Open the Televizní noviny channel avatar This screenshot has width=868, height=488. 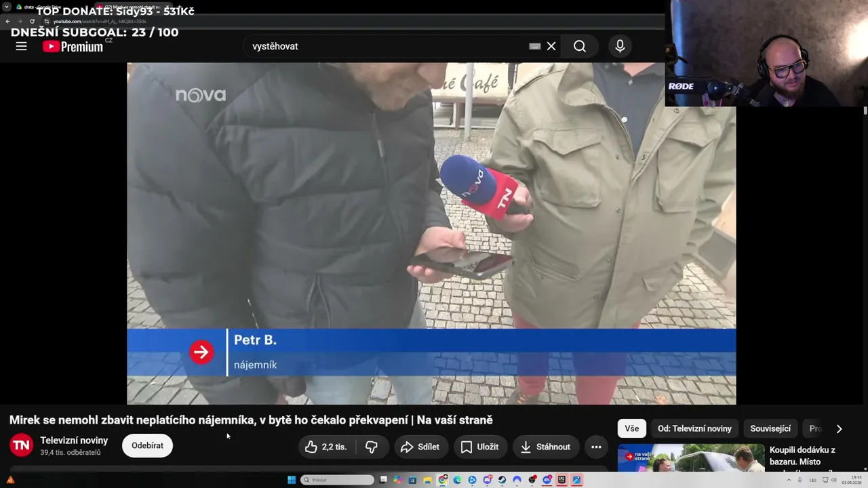[21, 445]
